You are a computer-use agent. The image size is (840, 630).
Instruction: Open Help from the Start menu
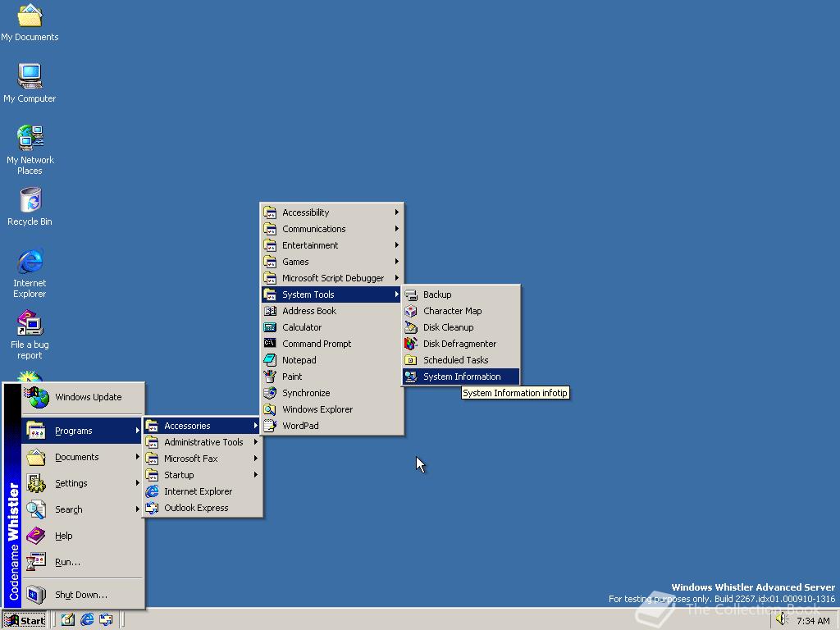(83, 536)
